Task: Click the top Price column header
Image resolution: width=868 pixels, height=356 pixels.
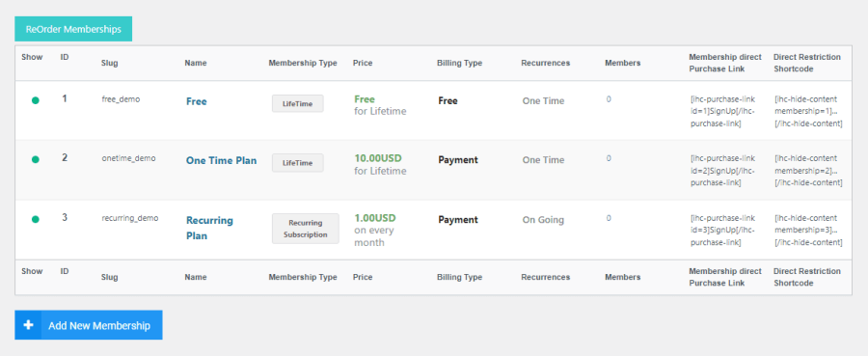Action: point(363,63)
